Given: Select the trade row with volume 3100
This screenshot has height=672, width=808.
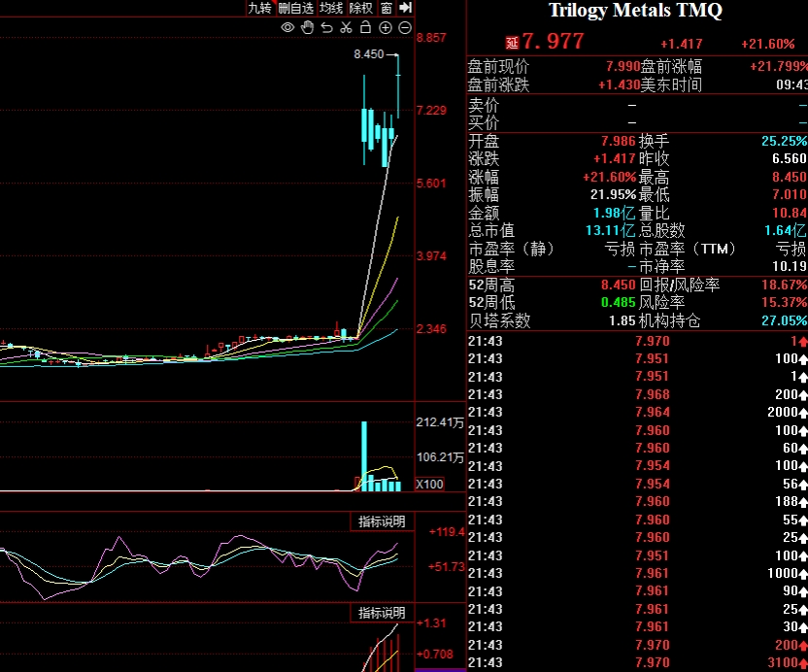Looking at the screenshot, I should [637, 662].
